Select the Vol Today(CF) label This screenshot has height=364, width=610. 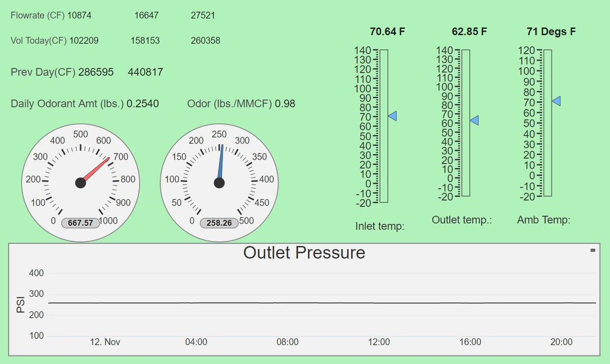point(39,40)
